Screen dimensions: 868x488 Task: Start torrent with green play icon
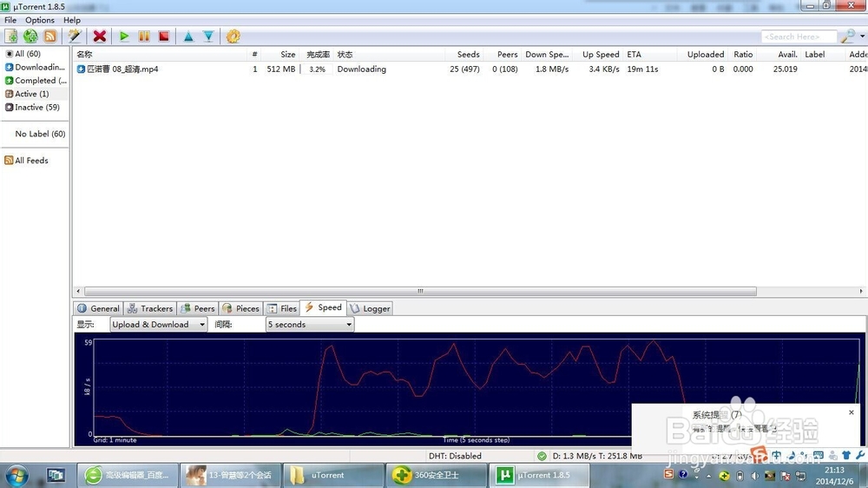[124, 36]
